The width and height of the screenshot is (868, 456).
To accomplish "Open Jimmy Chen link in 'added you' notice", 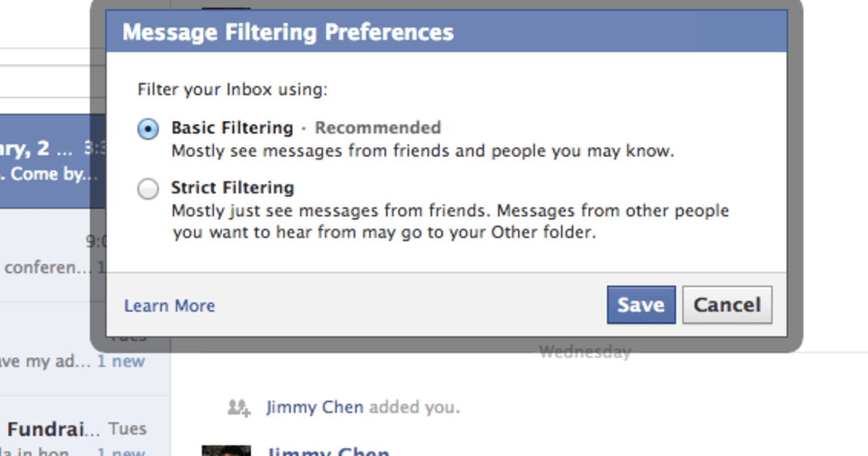I will (x=315, y=408).
